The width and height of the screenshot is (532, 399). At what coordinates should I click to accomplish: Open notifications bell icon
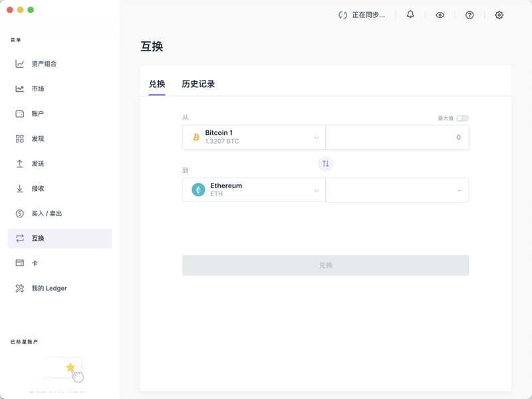[410, 15]
